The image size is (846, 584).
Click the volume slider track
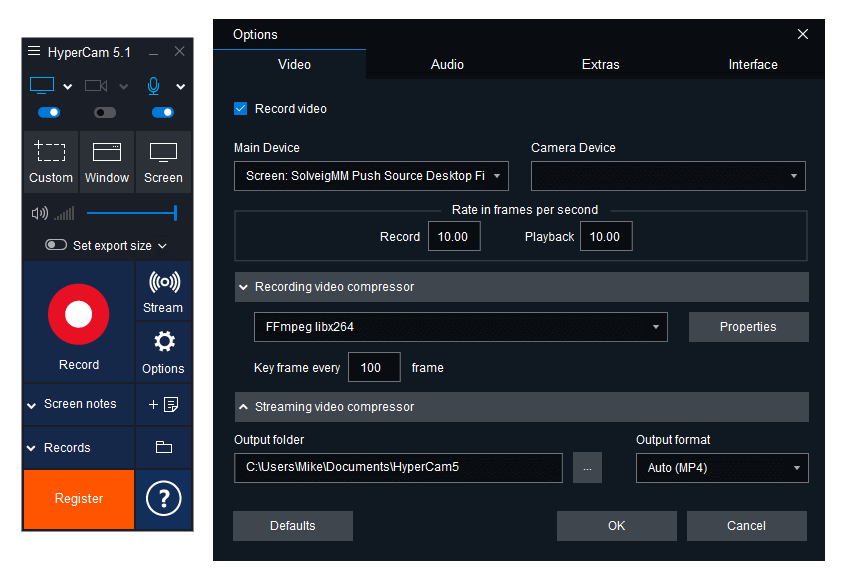130,213
